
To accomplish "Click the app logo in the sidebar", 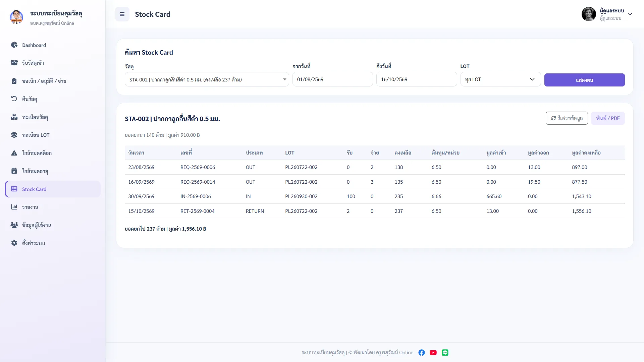I will pyautogui.click(x=16, y=17).
